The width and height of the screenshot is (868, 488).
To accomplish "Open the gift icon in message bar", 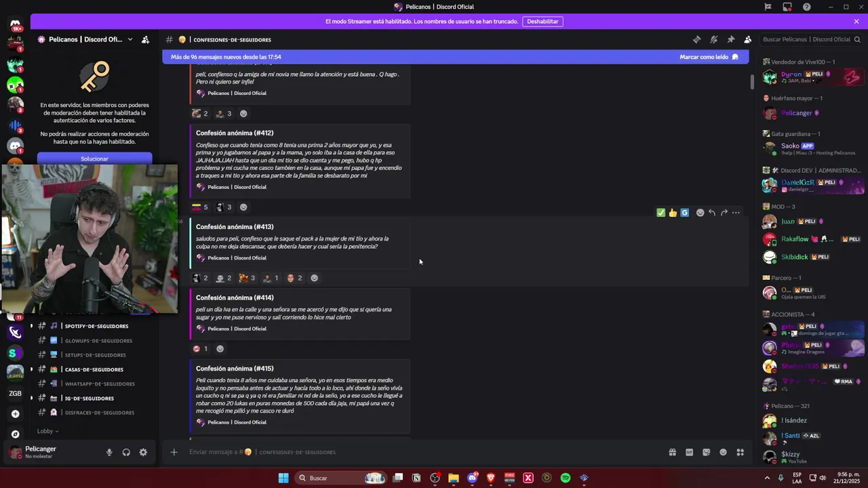I will [x=672, y=452].
